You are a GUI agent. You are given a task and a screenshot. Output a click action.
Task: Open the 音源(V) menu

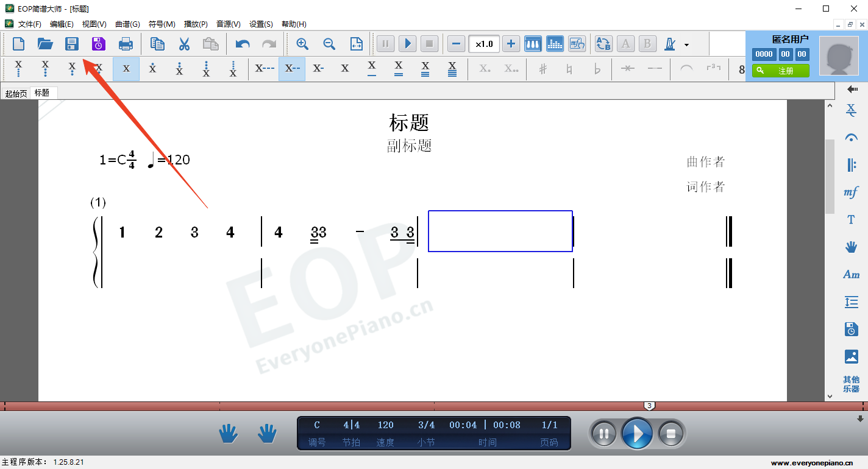[x=229, y=24]
